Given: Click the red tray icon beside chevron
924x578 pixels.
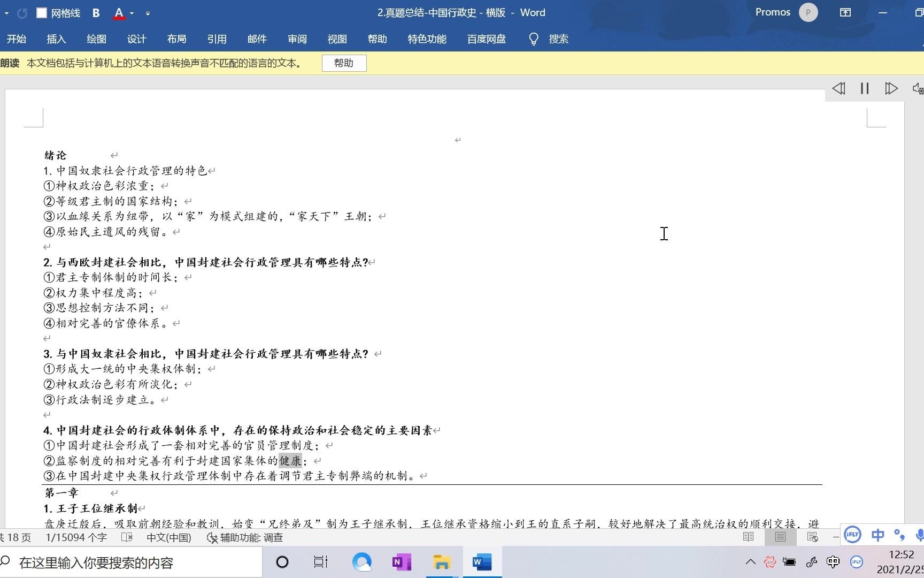Looking at the screenshot, I should [770, 561].
